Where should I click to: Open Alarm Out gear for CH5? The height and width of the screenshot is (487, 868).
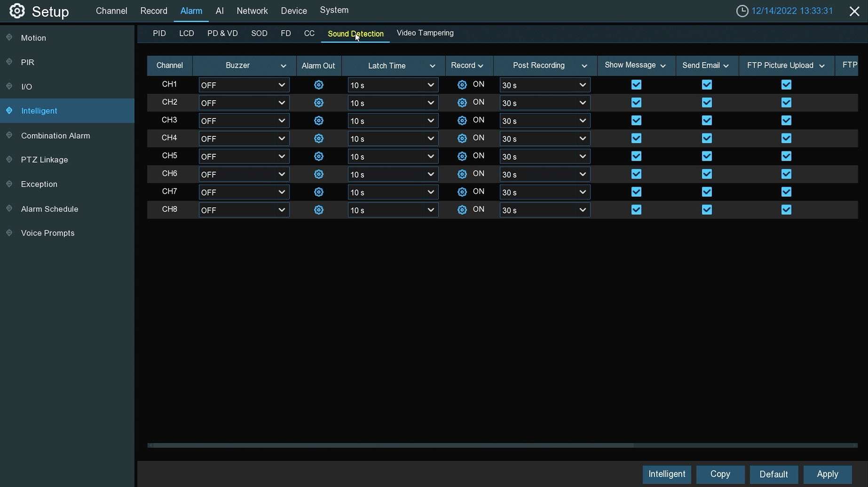[x=319, y=157]
